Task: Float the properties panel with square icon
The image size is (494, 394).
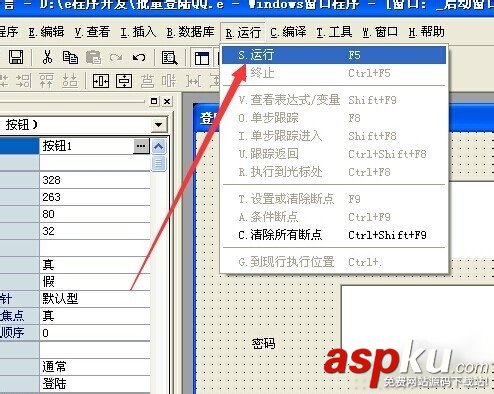Action: [x=154, y=101]
